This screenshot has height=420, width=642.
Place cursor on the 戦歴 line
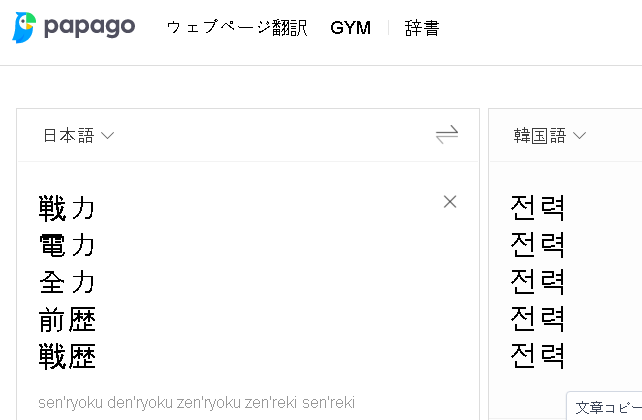tap(67, 356)
